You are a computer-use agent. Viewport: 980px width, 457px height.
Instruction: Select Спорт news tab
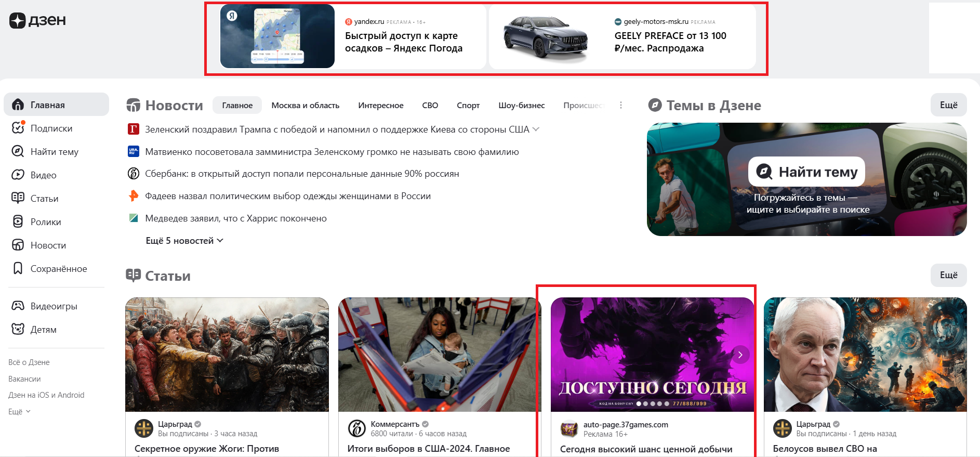pyautogui.click(x=468, y=105)
